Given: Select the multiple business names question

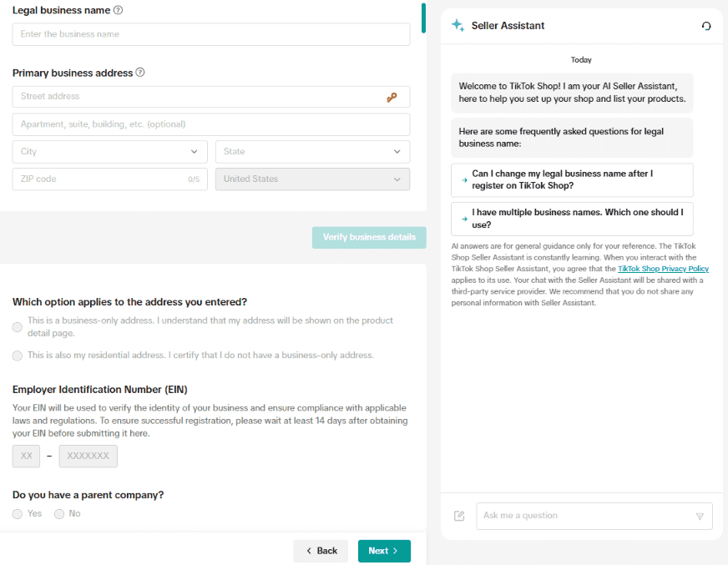Looking at the screenshot, I should [x=572, y=219].
